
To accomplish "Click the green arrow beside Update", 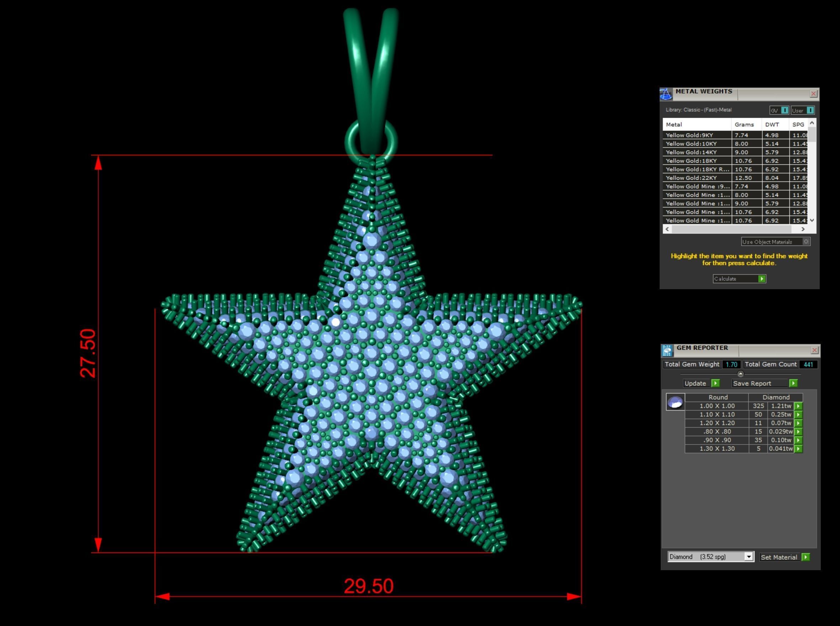I will [x=715, y=383].
